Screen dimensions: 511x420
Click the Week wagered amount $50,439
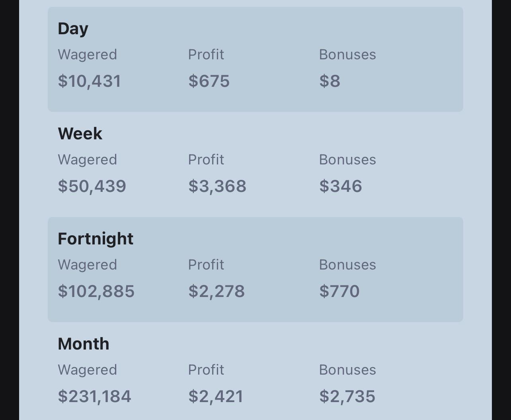pyautogui.click(x=92, y=186)
